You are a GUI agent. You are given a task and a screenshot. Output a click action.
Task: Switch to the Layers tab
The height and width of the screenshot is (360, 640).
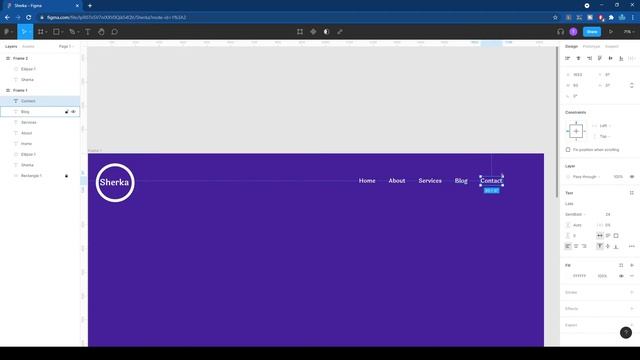[x=11, y=47]
